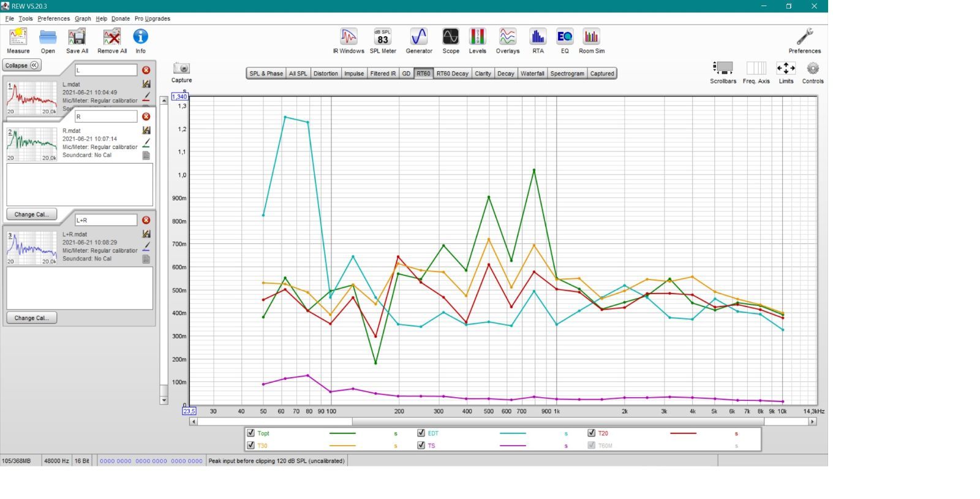Open the Donate menu item
Image resolution: width=980 pixels, height=499 pixels.
click(121, 18)
